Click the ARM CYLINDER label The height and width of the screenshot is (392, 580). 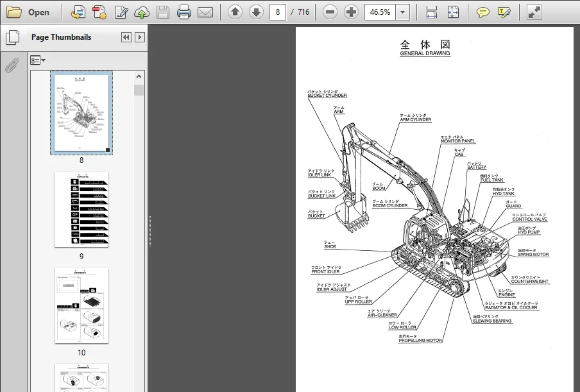click(x=415, y=120)
